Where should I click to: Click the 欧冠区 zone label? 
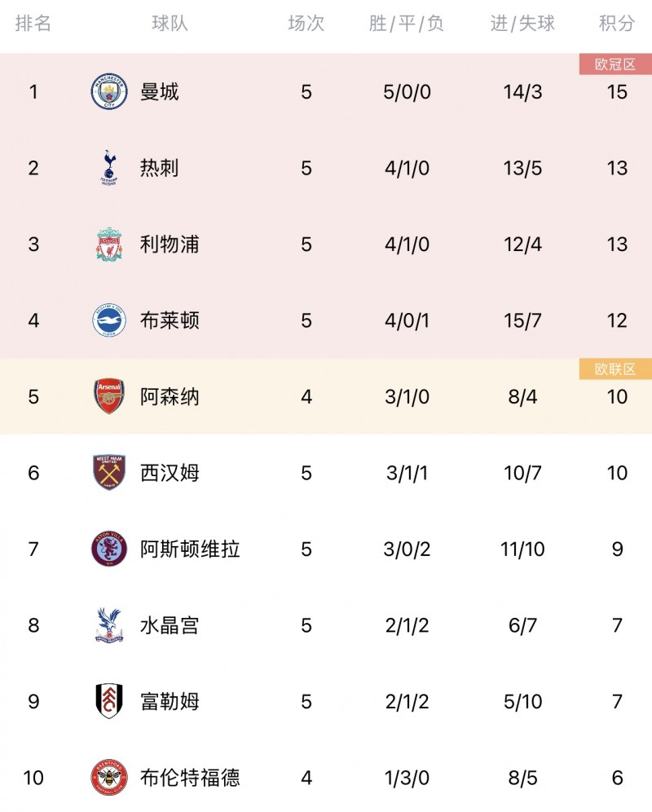615,64
